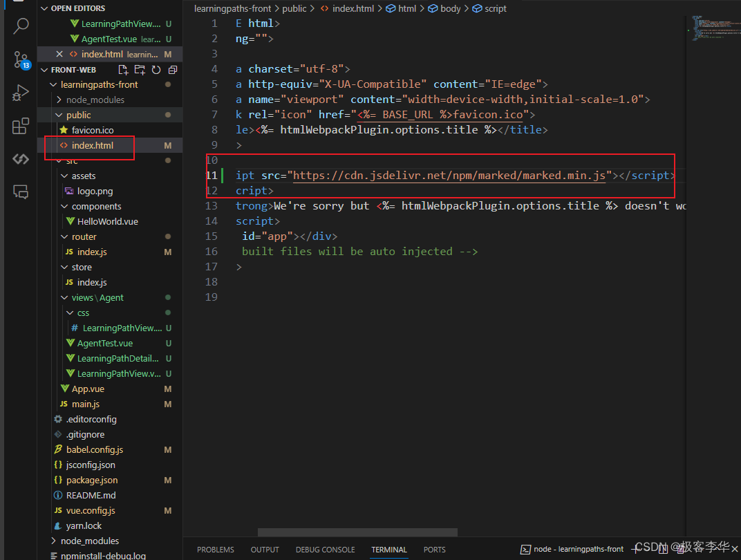Collapse the router folder
This screenshot has height=560, width=741.
pyautogui.click(x=65, y=236)
